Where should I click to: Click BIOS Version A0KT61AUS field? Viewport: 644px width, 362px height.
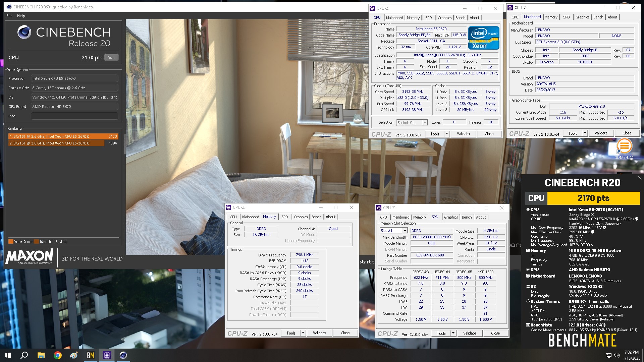click(584, 84)
